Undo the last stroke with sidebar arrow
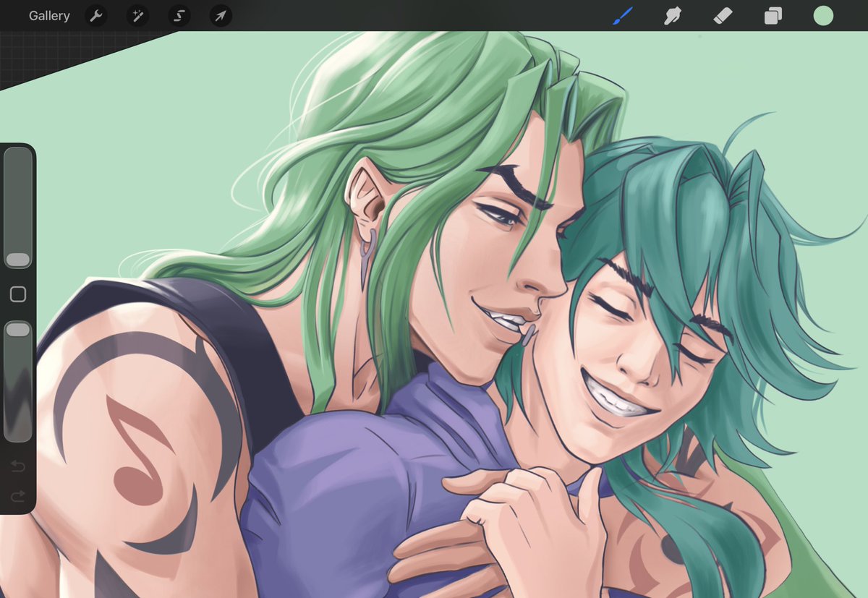The image size is (868, 598). click(x=18, y=466)
